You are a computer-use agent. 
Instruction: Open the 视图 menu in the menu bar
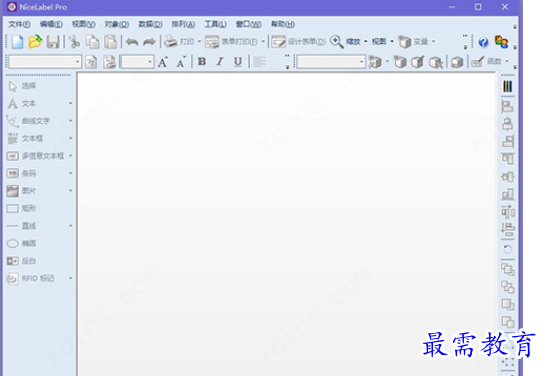tap(84, 24)
